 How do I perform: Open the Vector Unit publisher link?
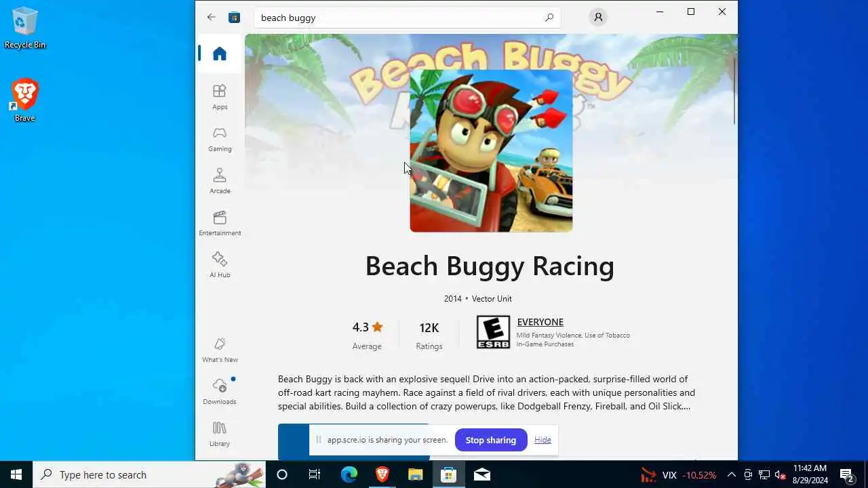492,298
